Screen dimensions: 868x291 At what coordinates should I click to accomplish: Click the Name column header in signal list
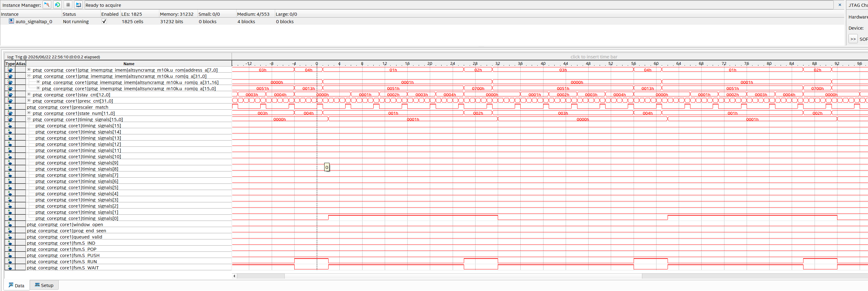[x=129, y=63]
